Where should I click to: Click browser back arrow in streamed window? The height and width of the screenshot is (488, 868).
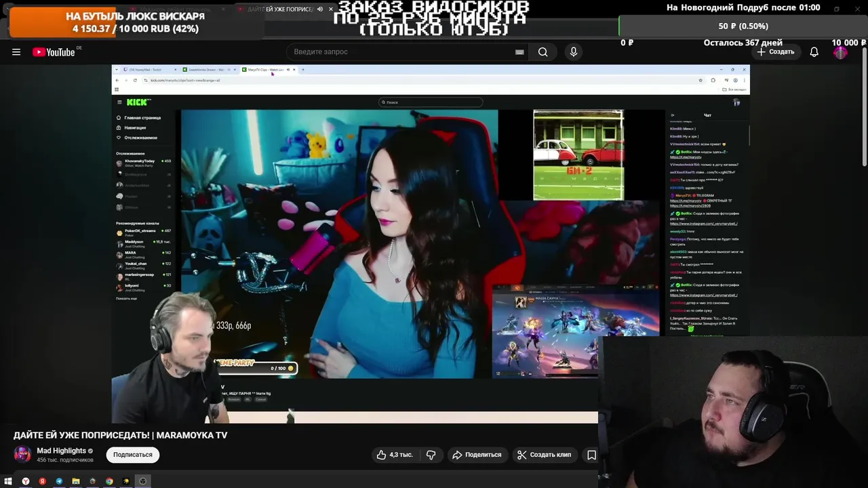tap(117, 80)
